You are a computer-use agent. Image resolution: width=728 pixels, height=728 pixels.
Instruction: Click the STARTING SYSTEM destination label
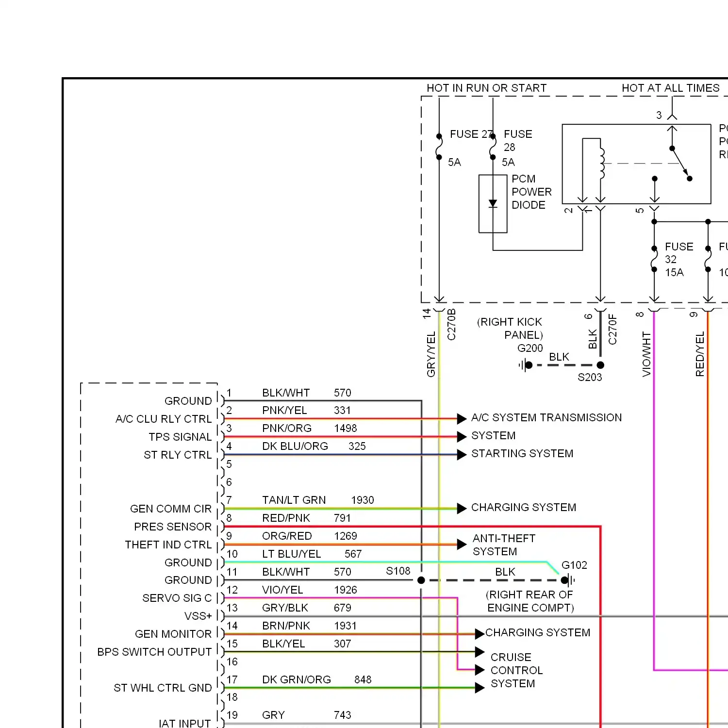pyautogui.click(x=522, y=453)
